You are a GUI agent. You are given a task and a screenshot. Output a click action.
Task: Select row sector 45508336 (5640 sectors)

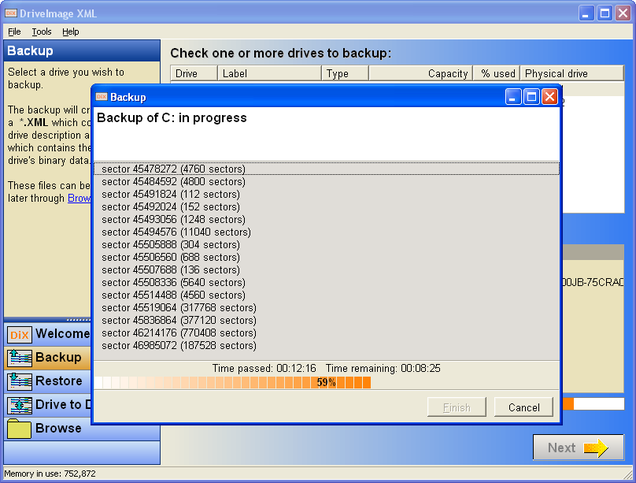tap(327, 282)
